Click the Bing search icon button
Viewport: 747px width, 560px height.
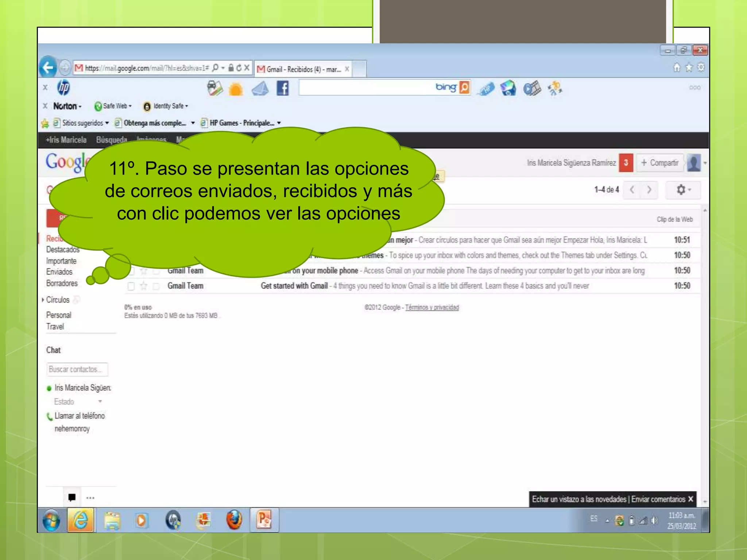click(464, 87)
